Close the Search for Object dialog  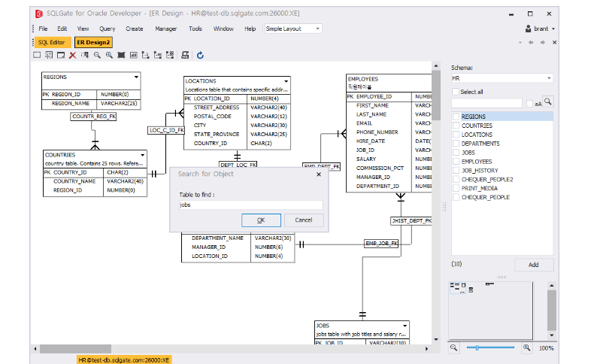pyautogui.click(x=319, y=174)
